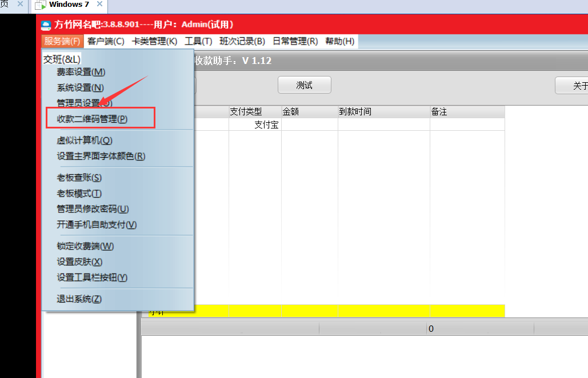Viewport: 588px width, 378px height.
Task: Click the 方竹网吧 app logo in title bar
Action: [x=46, y=25]
